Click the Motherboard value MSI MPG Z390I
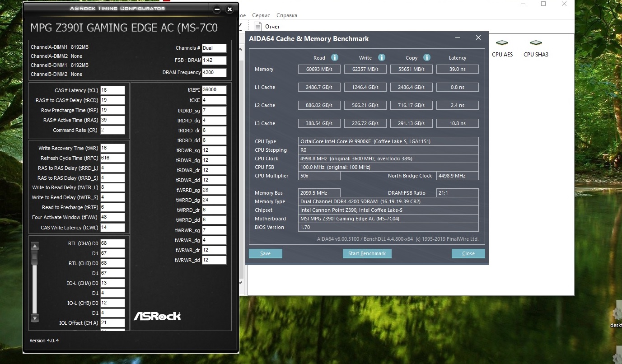The width and height of the screenshot is (622, 364). click(388, 219)
